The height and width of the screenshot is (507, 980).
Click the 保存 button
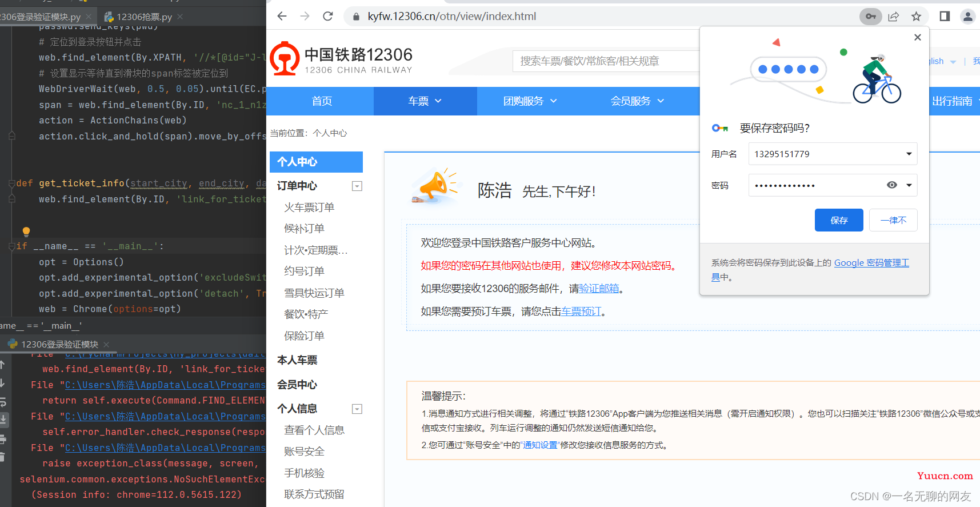click(839, 220)
